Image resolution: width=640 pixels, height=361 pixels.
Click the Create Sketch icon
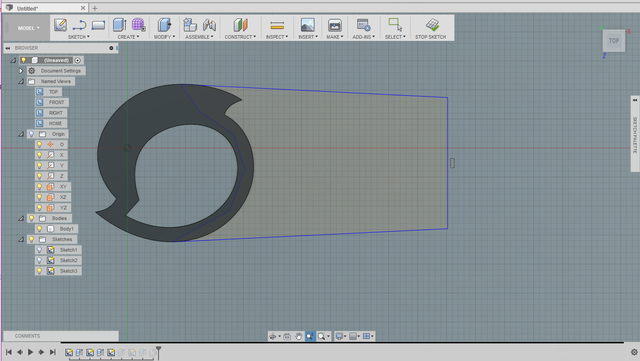click(60, 25)
